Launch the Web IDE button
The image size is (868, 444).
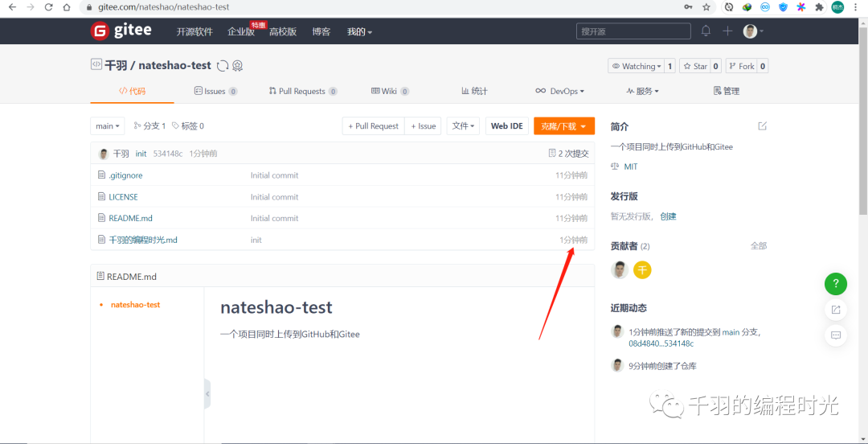pyautogui.click(x=507, y=125)
